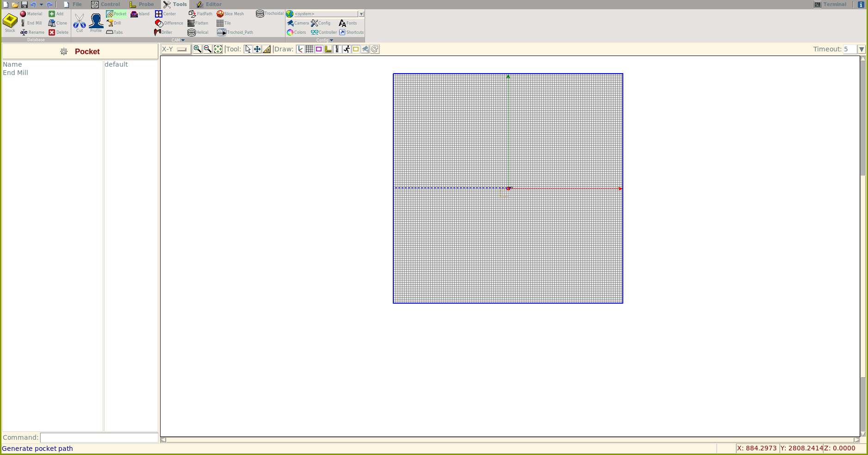Viewport: 868px width, 455px height.
Task: Open the wrench Config settings
Action: [321, 23]
